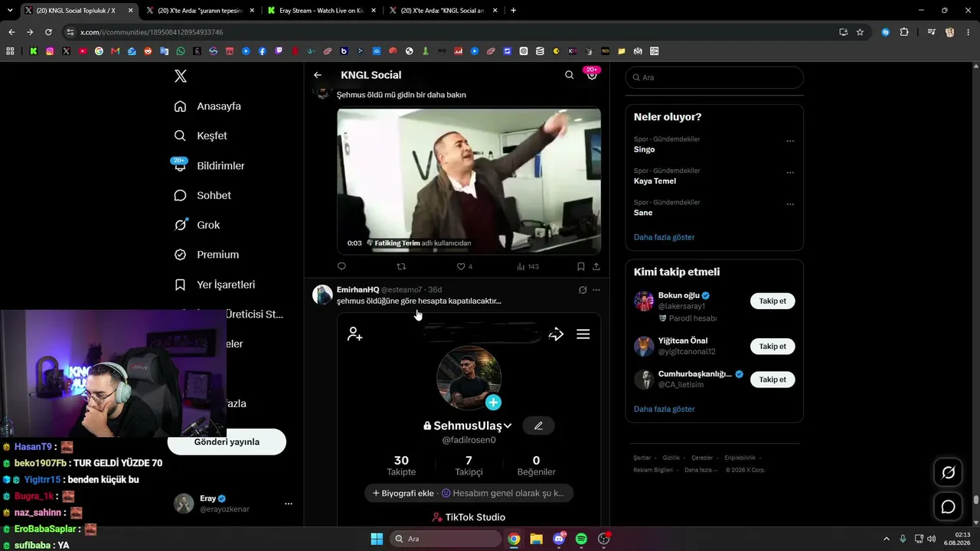Reload the page in Chrome

click(x=48, y=32)
